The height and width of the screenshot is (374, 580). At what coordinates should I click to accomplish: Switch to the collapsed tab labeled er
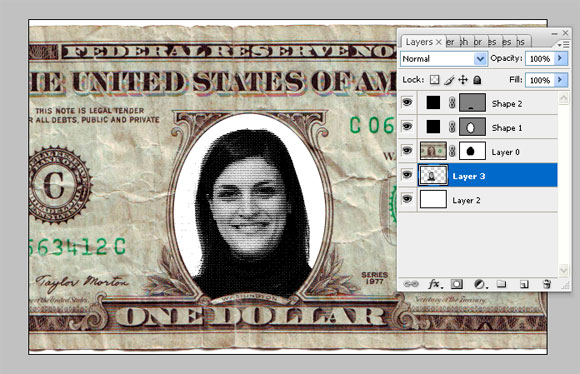tap(451, 42)
